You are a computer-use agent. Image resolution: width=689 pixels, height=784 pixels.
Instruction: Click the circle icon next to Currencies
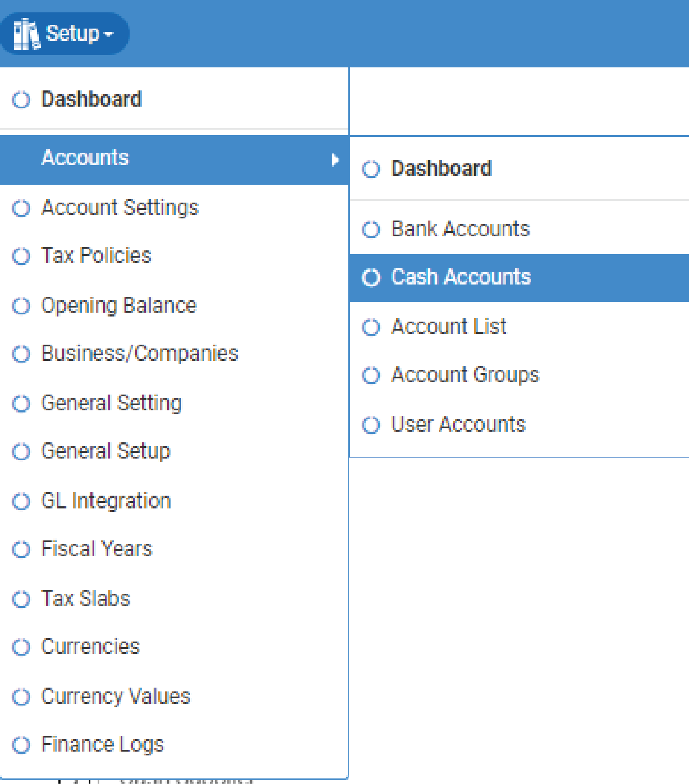pos(21,647)
